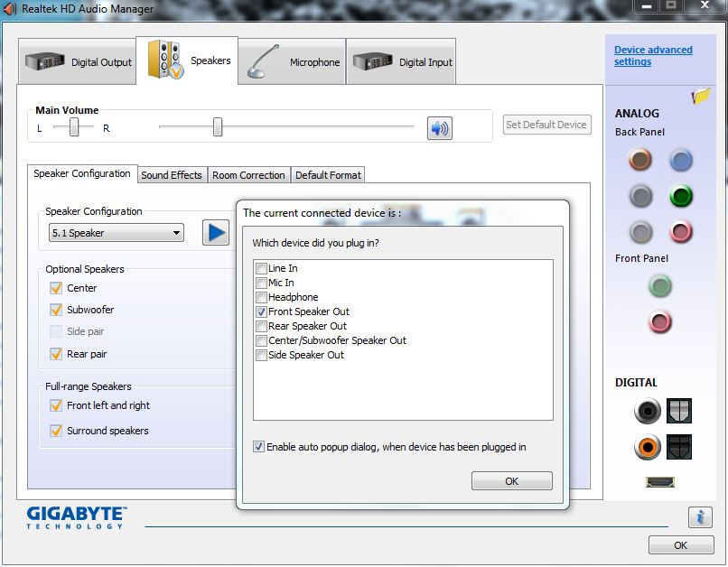Screen dimensions: 728x567
Task: Click the Digital Input device icon
Action: [372, 61]
